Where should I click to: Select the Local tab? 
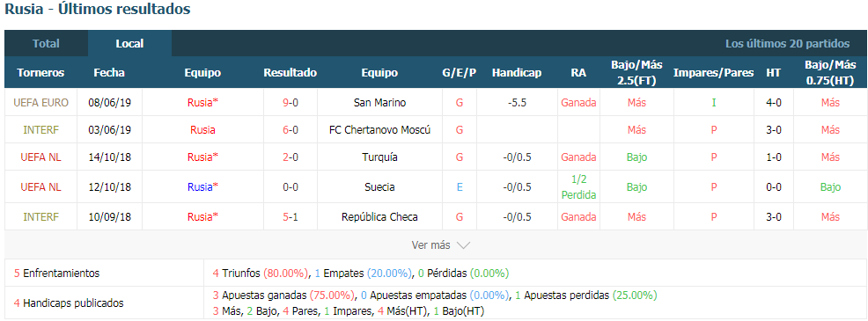click(x=129, y=43)
